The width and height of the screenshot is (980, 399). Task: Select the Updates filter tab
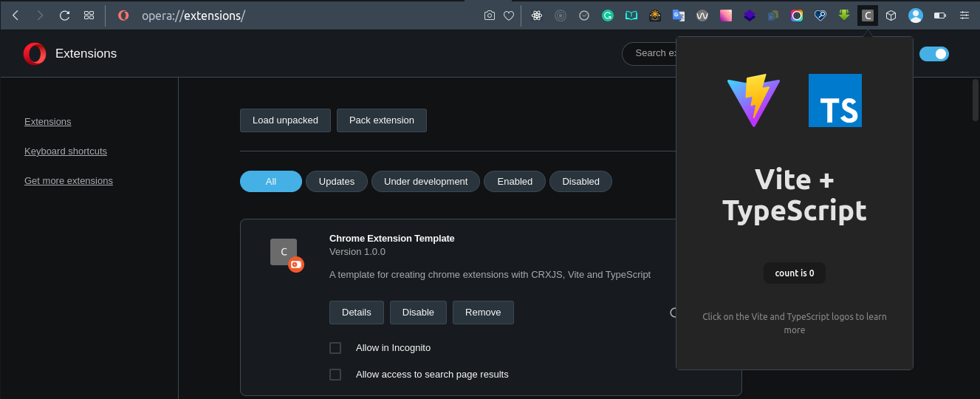337,181
